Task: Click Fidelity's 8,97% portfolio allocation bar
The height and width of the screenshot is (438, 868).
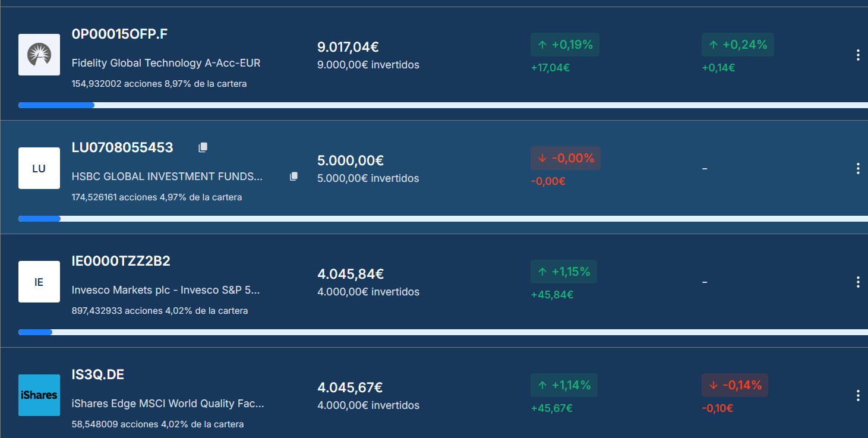Action: pos(56,105)
